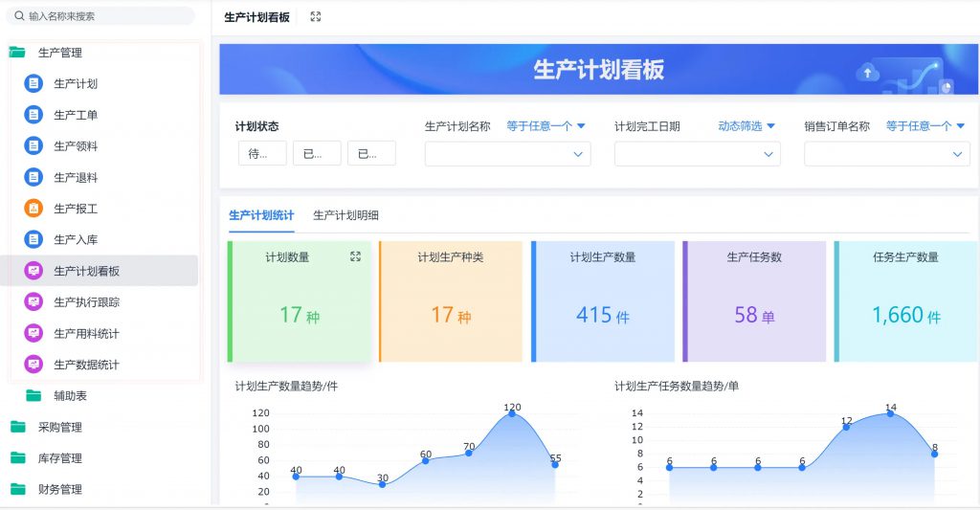Collapse the 生产管理 folder

pyautogui.click(x=60, y=53)
